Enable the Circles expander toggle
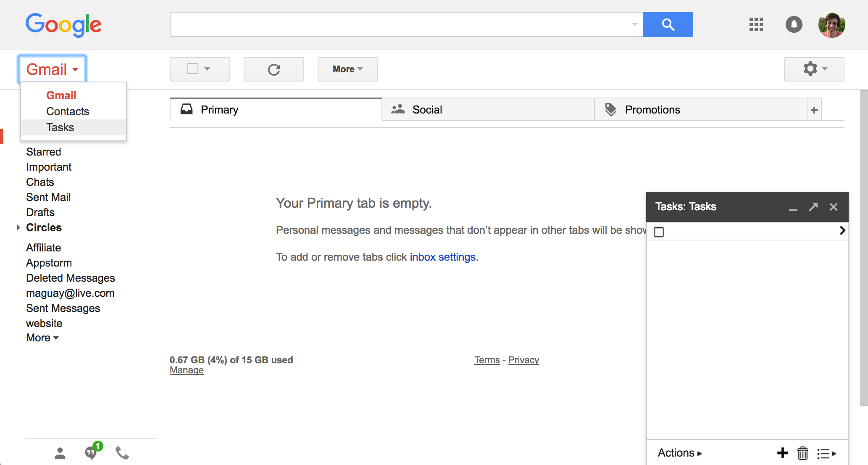Image resolution: width=868 pixels, height=465 pixels. [x=19, y=227]
